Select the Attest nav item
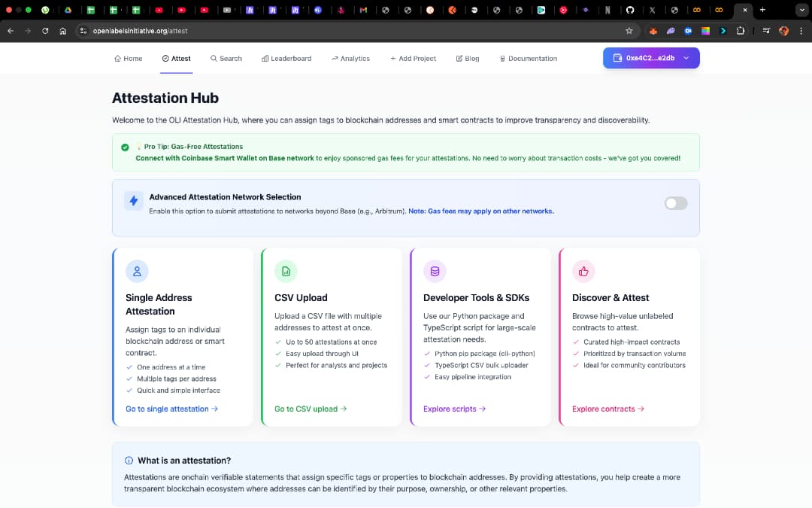Image resolution: width=812 pixels, height=508 pixels. (x=176, y=59)
